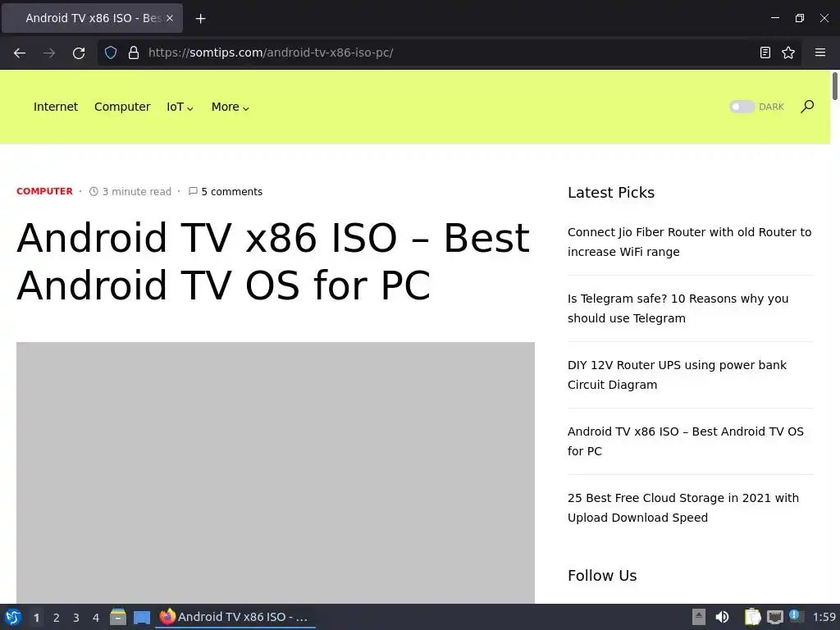Switch to workspace 1
Screen dimensions: 840x630
click(36, 618)
